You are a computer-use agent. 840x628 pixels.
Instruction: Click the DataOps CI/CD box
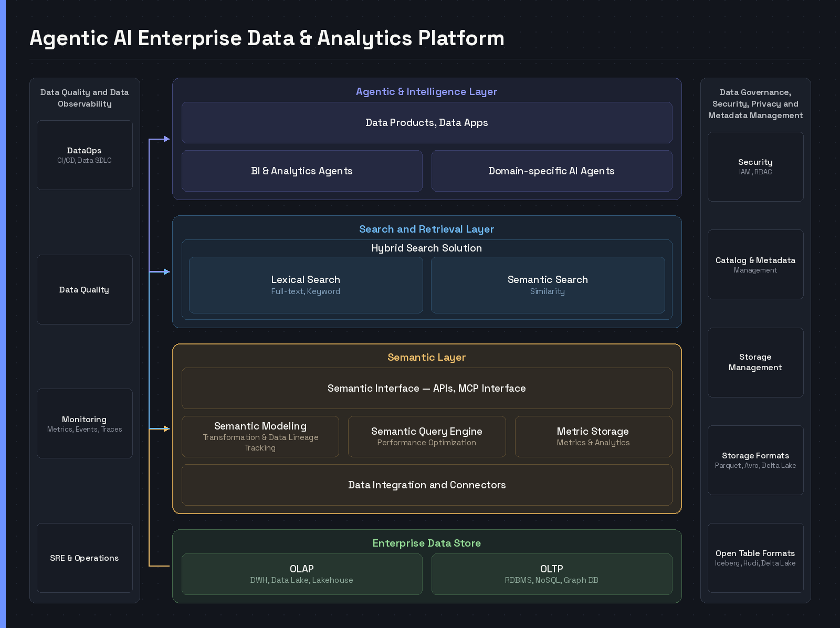(x=85, y=155)
